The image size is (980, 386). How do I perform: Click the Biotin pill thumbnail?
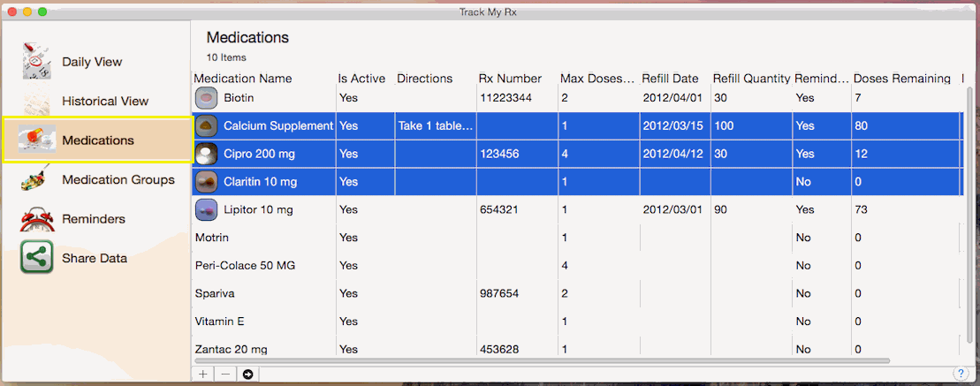click(206, 98)
